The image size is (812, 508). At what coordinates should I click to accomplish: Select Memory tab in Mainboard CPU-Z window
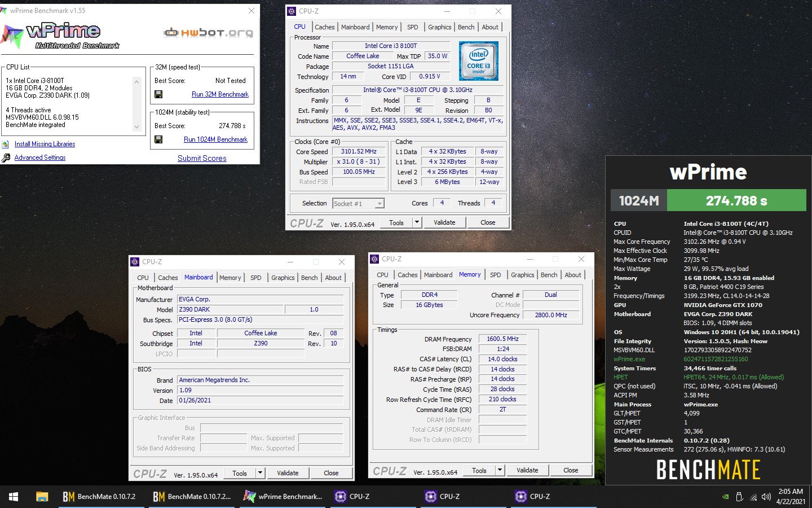[x=230, y=278]
